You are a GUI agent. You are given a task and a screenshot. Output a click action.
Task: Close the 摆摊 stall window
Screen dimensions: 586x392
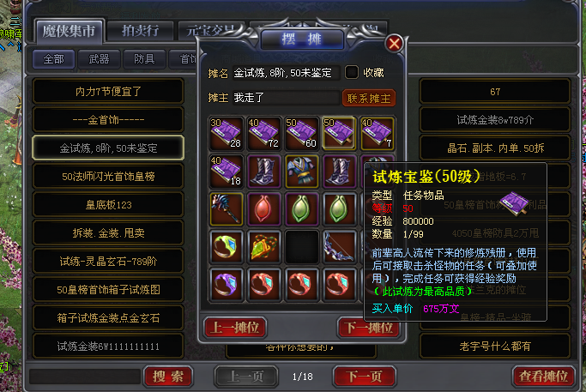(394, 44)
